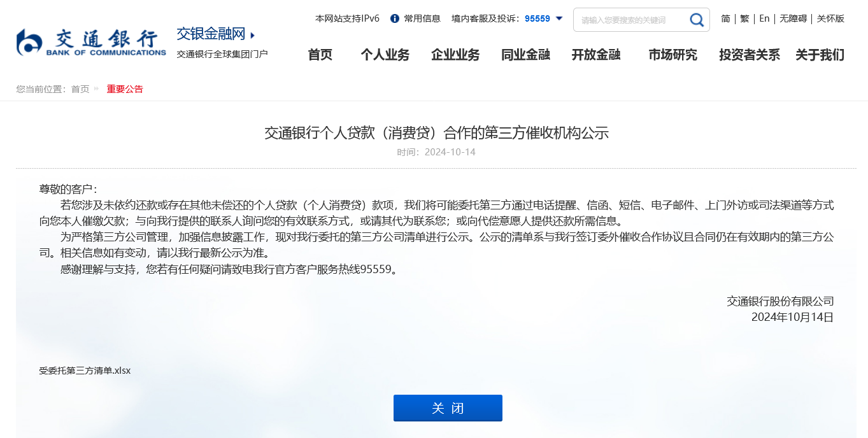Click the greeting 尊敬的客户：
The height and width of the screenshot is (438, 868).
click(x=68, y=189)
